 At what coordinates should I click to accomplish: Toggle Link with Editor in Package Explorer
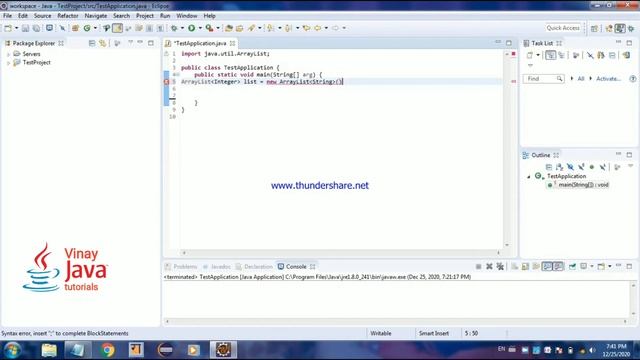pyautogui.click(x=102, y=43)
